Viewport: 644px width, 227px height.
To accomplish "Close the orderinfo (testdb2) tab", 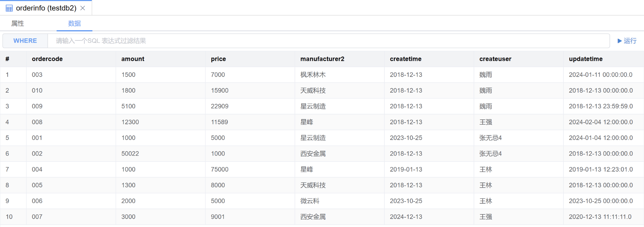I will point(83,8).
